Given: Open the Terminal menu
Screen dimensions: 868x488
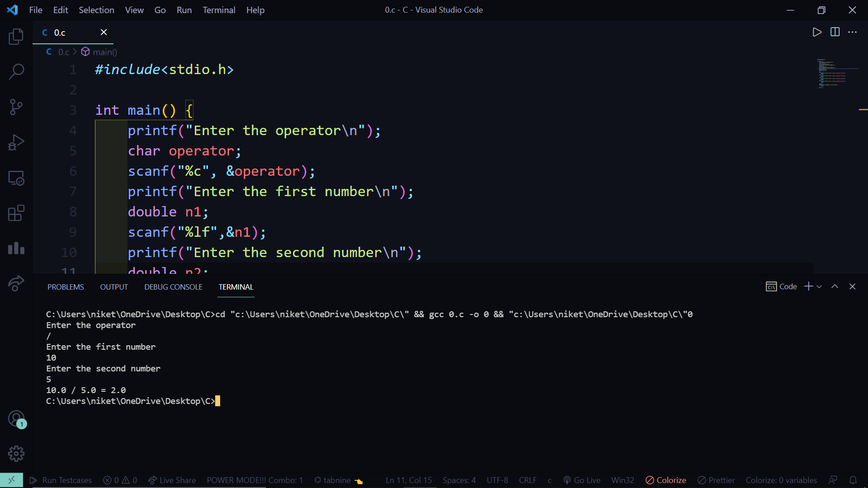Looking at the screenshot, I should [219, 10].
